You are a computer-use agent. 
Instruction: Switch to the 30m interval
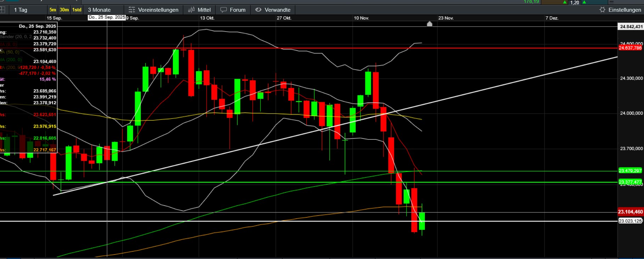64,10
